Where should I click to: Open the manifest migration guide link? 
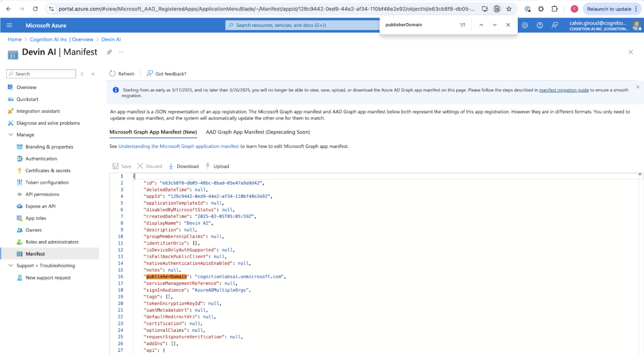(564, 90)
